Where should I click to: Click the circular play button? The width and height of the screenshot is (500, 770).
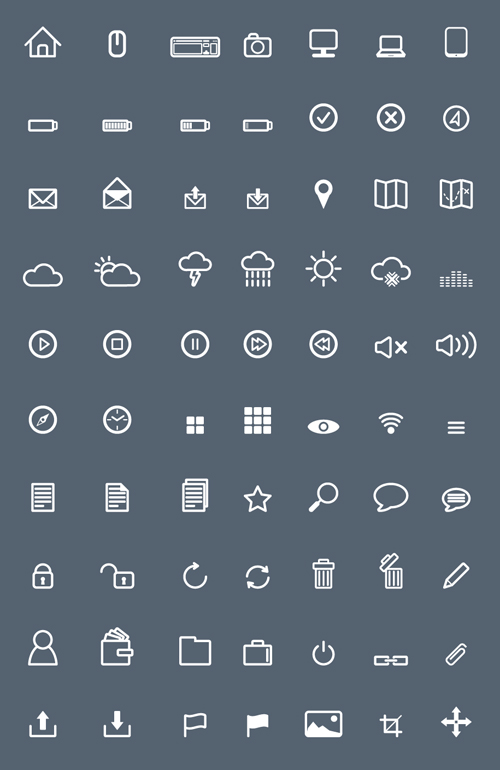coord(43,344)
